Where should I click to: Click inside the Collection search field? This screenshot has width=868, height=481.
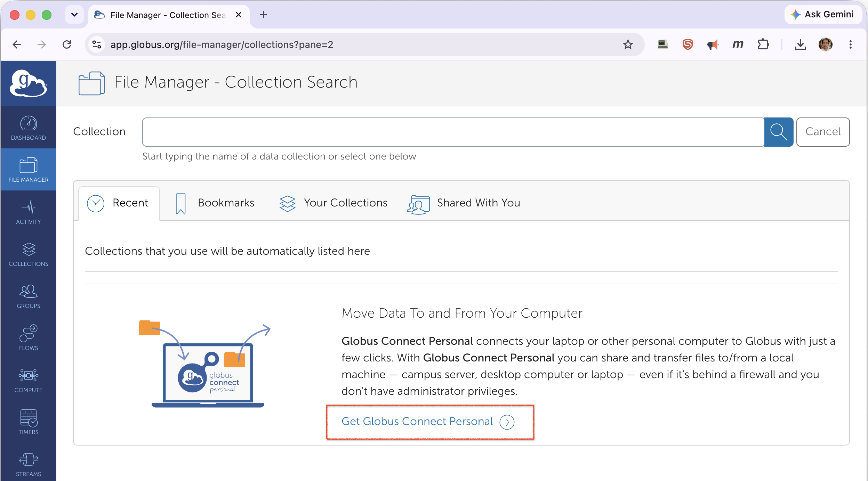point(453,132)
